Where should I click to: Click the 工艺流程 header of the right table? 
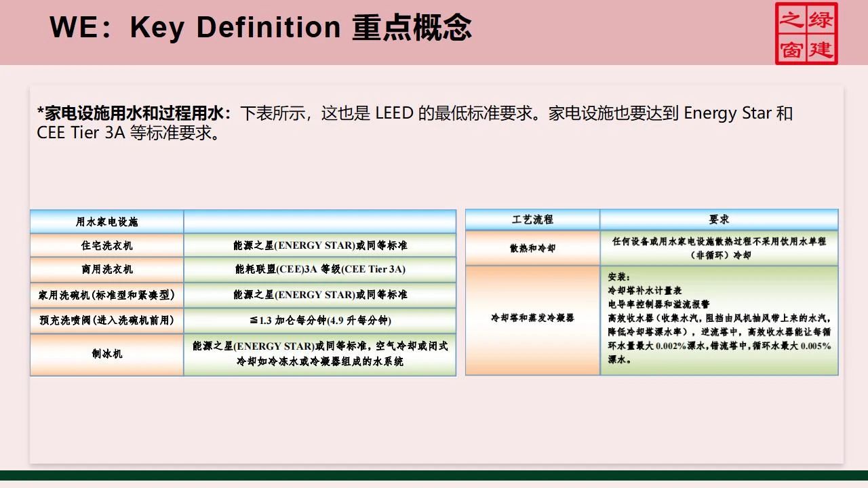pyautogui.click(x=532, y=219)
